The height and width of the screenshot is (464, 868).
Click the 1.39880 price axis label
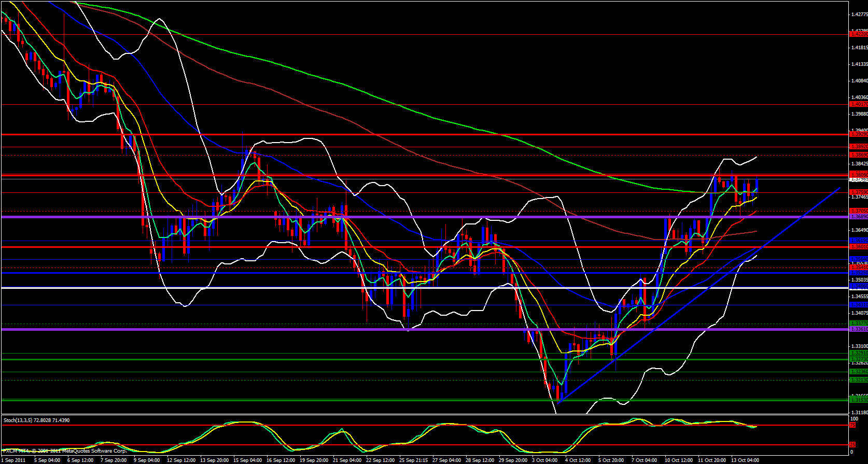click(x=859, y=114)
